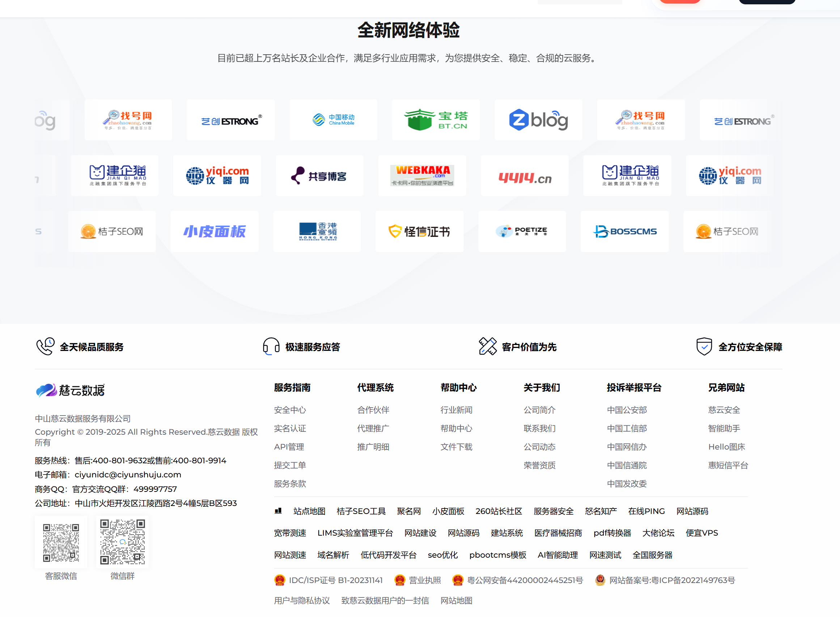The height and width of the screenshot is (617, 840).
Task: Click the 共享博客 partner logo
Action: 319,175
